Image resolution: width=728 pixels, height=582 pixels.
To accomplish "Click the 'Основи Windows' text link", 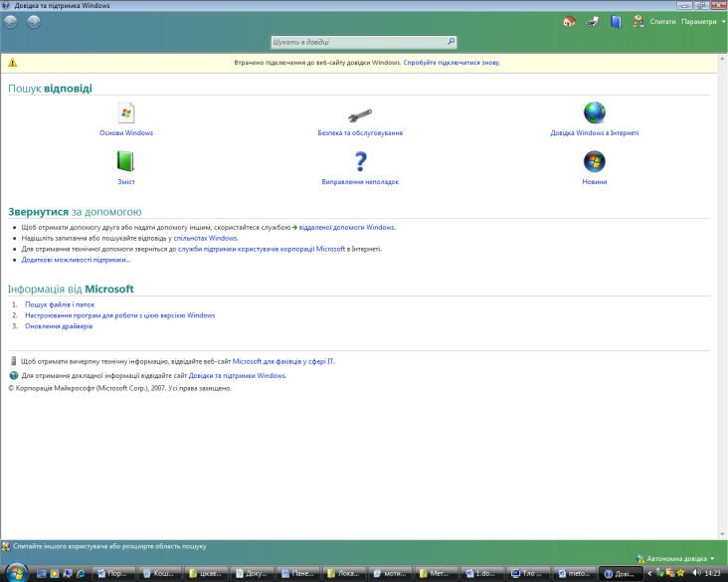I will [x=126, y=133].
